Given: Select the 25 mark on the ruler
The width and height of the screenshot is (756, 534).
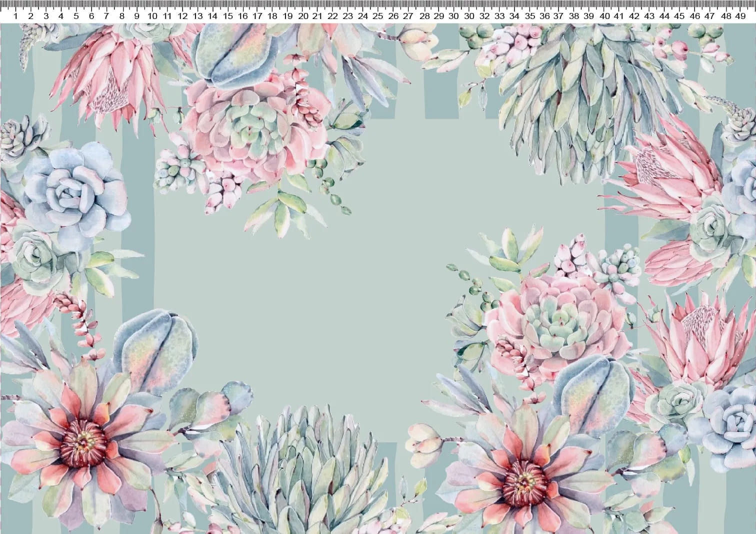Looking at the screenshot, I should 378,16.
